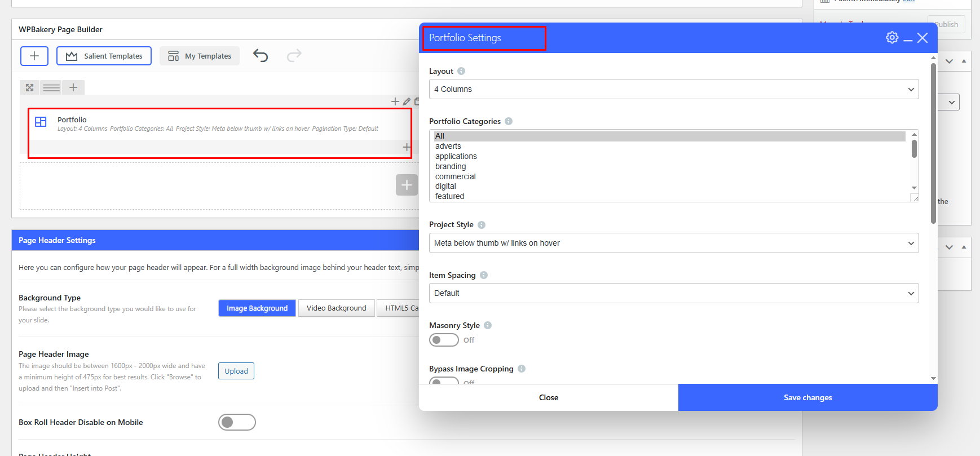
Task: Click the Save changes button
Action: coord(807,397)
